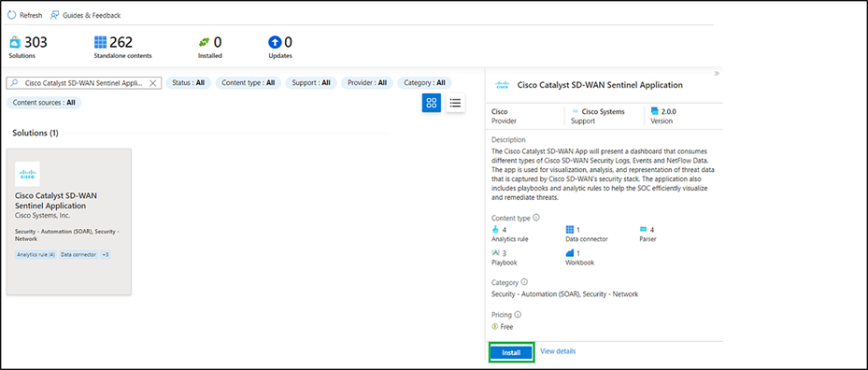The width and height of the screenshot is (868, 370).
Task: Click the Cisco logo on solution card
Action: 27,174
